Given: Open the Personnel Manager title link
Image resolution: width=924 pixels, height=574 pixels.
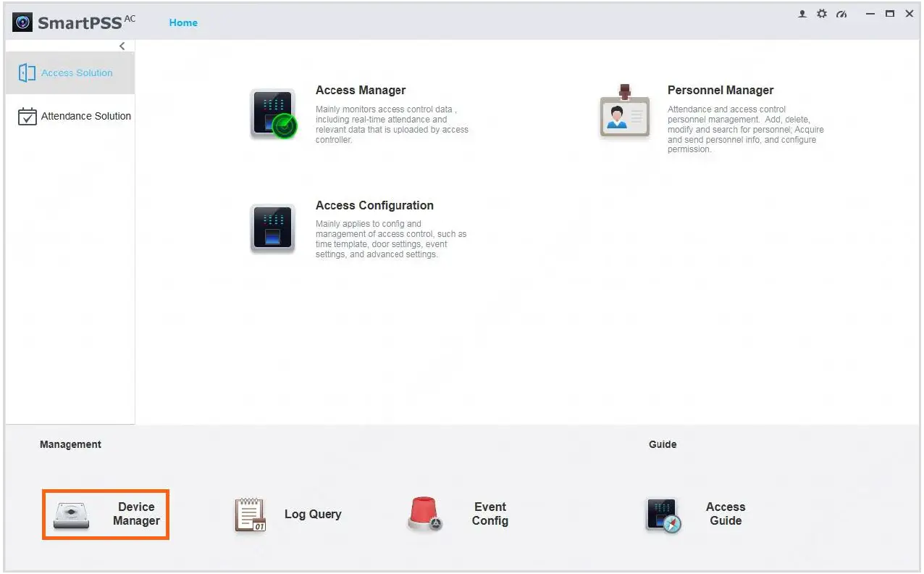Looking at the screenshot, I should click(x=721, y=91).
